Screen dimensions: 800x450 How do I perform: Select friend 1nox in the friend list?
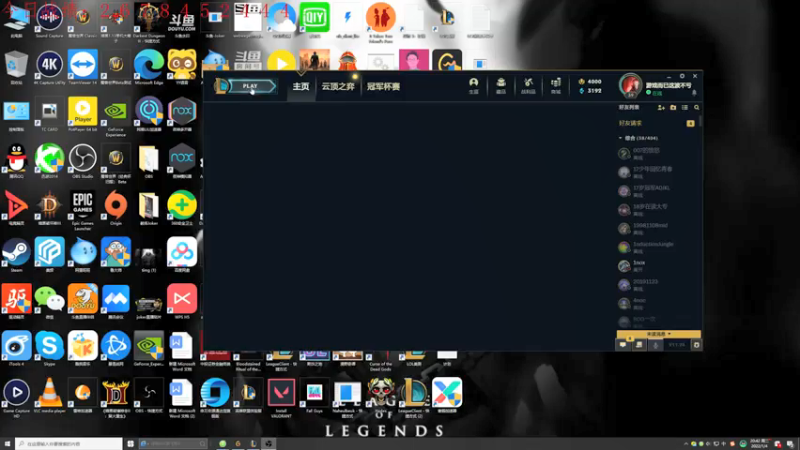[x=657, y=265]
